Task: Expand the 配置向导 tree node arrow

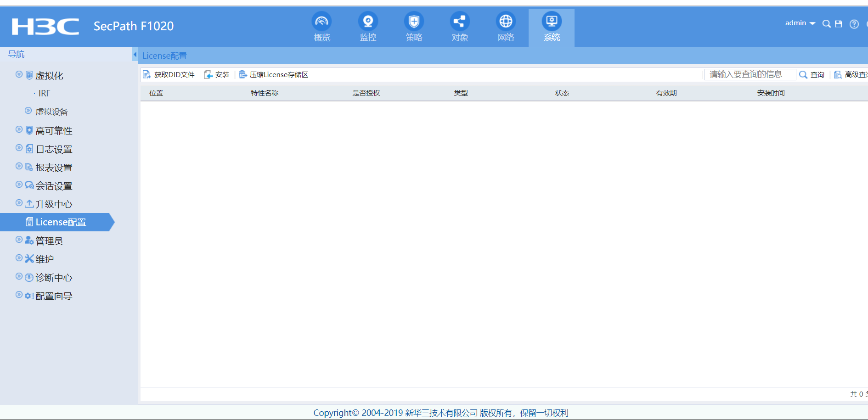Action: [x=19, y=295]
